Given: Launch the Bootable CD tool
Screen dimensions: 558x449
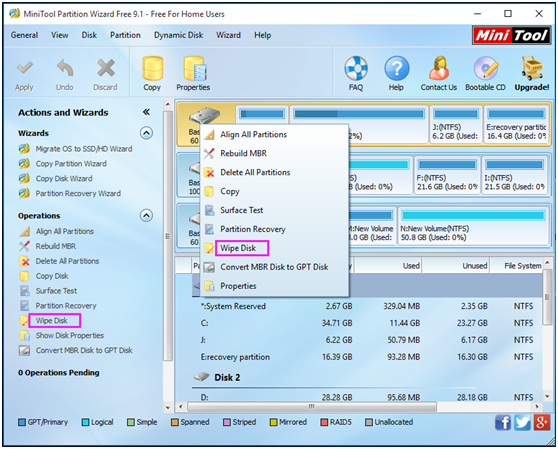Looking at the screenshot, I should pyautogui.click(x=485, y=74).
